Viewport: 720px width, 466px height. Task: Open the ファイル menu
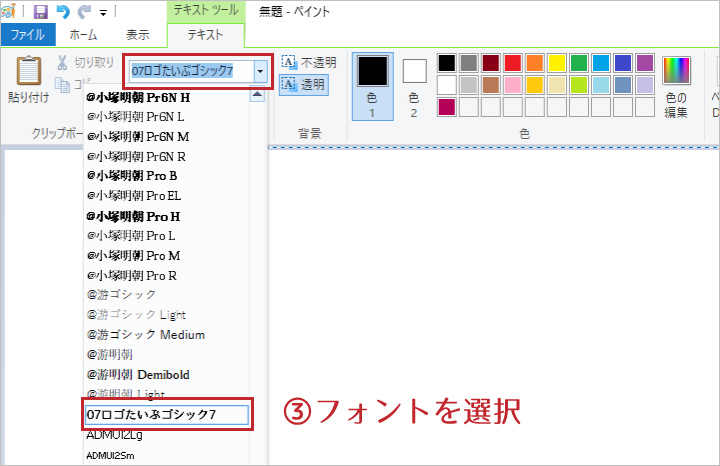(x=27, y=35)
